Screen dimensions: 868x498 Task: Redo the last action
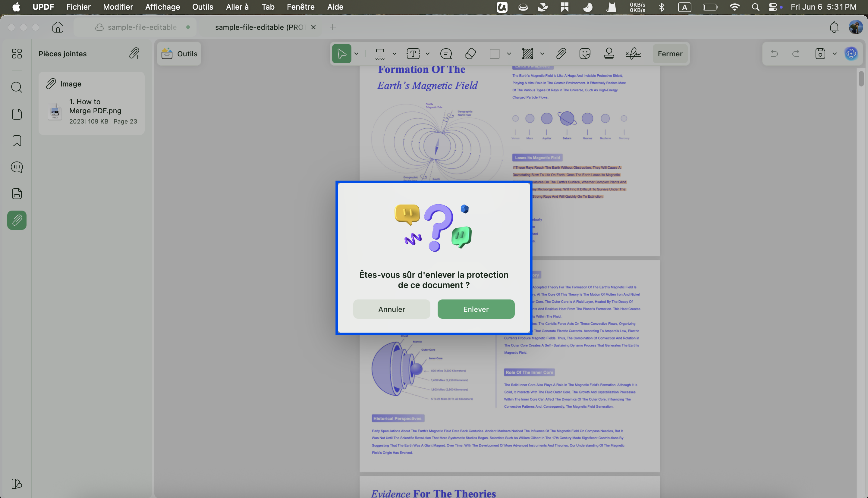tap(796, 54)
